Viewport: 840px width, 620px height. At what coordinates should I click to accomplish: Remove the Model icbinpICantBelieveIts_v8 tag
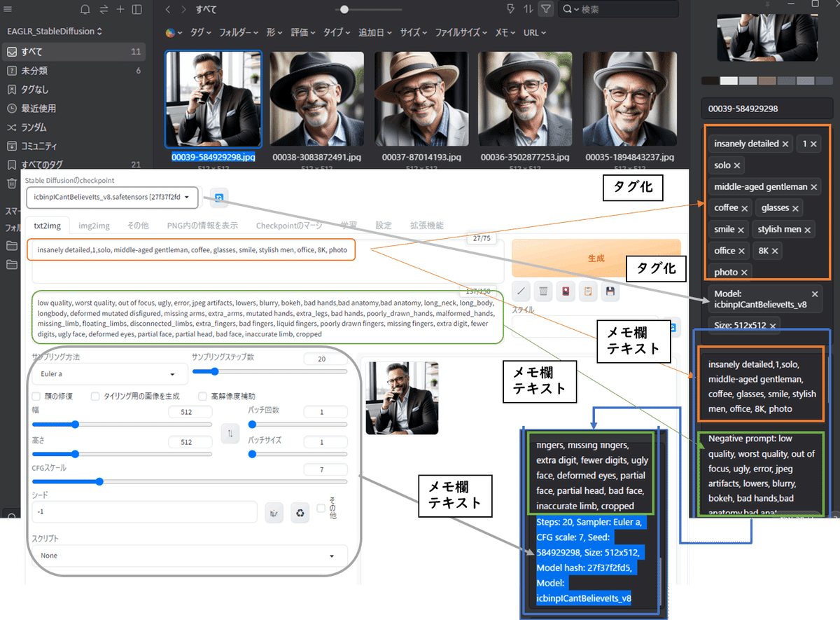[x=815, y=294]
